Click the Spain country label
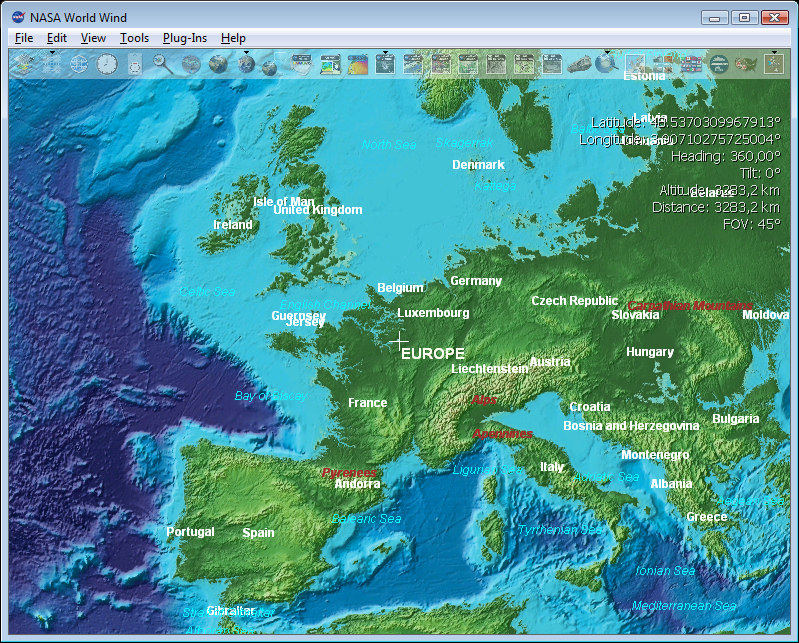This screenshot has width=799, height=643. [258, 533]
